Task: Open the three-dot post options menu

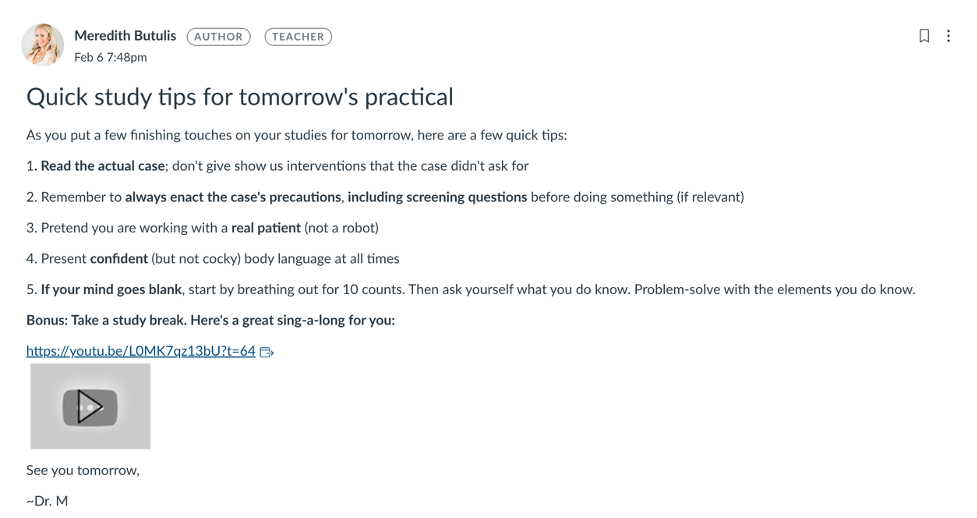Action: point(948,36)
